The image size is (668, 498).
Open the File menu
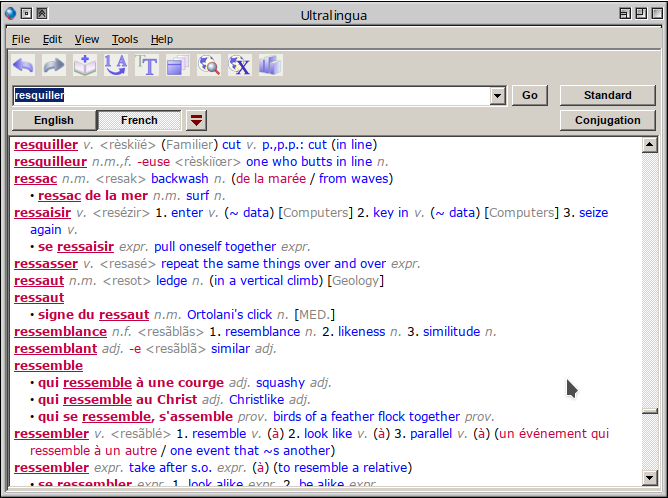point(21,39)
